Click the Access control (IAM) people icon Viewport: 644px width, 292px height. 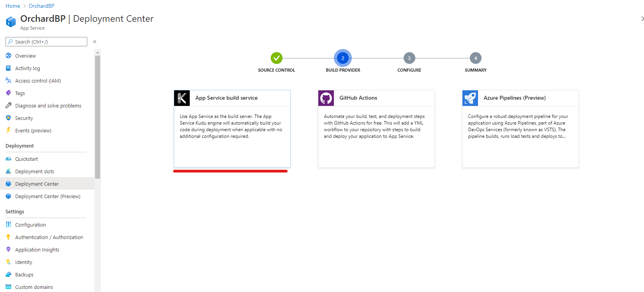coord(8,81)
